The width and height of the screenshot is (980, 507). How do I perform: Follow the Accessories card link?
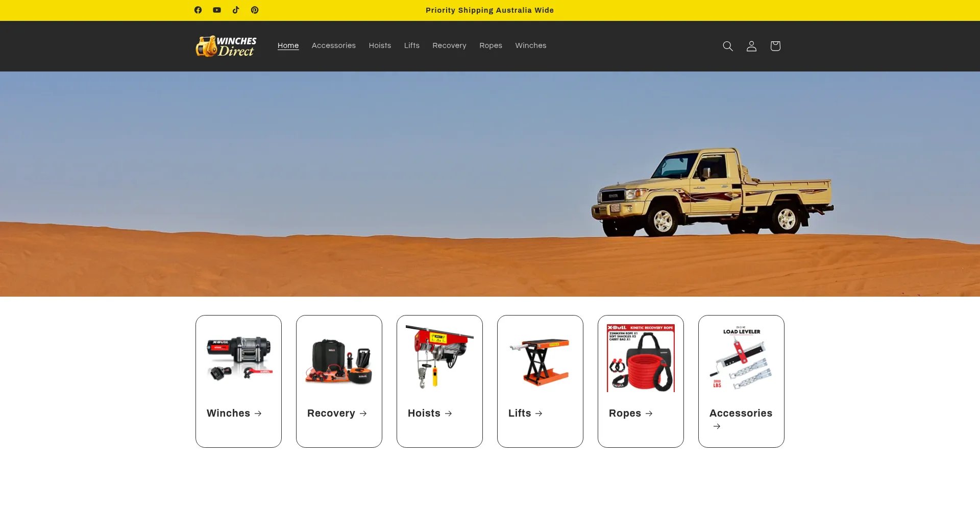(x=741, y=413)
